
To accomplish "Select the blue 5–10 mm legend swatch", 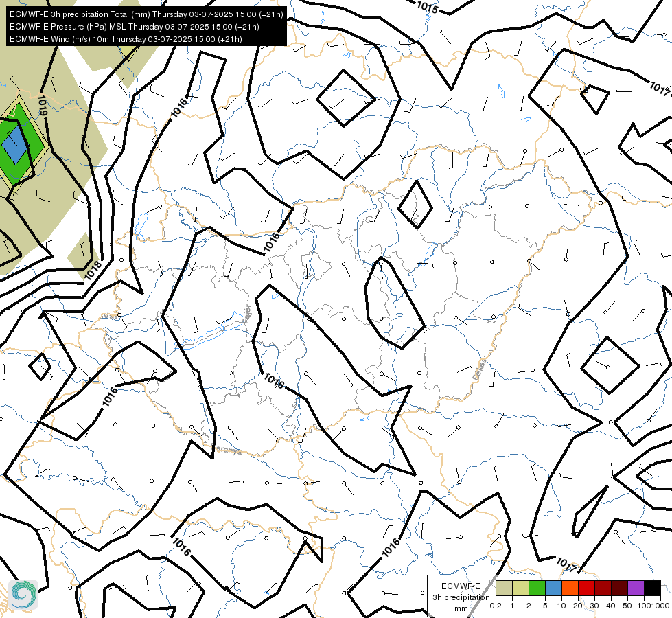I will pos(553,588).
